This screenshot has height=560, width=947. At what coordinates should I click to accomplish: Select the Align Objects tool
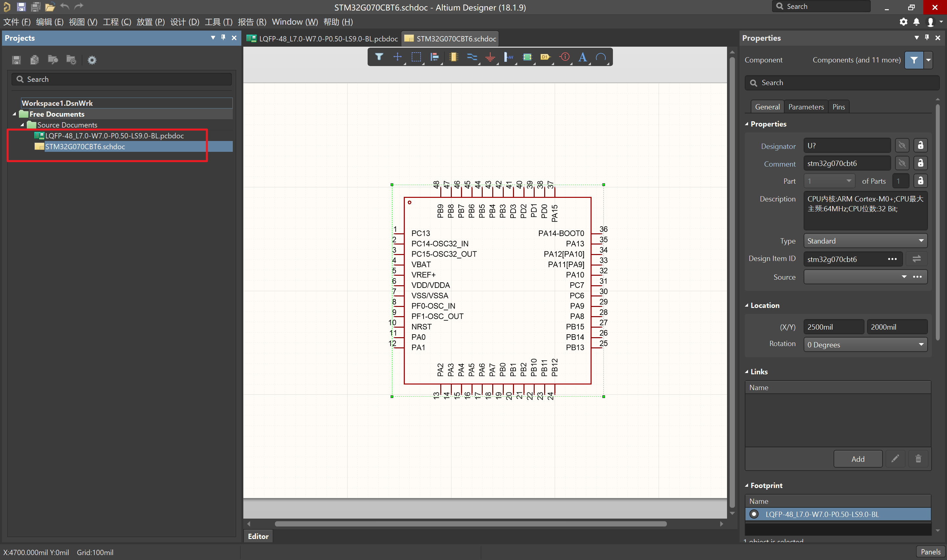pyautogui.click(x=434, y=57)
